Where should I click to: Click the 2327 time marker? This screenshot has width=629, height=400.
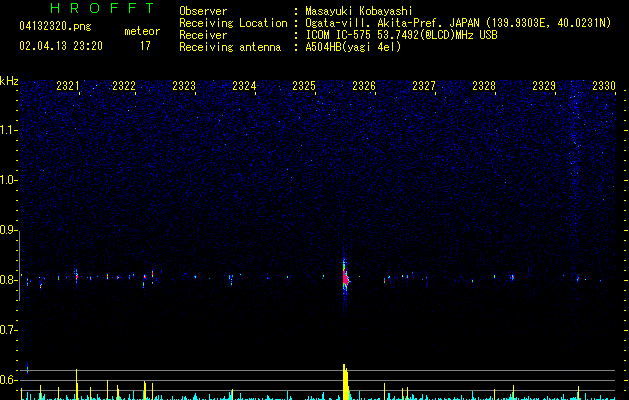[x=424, y=86]
